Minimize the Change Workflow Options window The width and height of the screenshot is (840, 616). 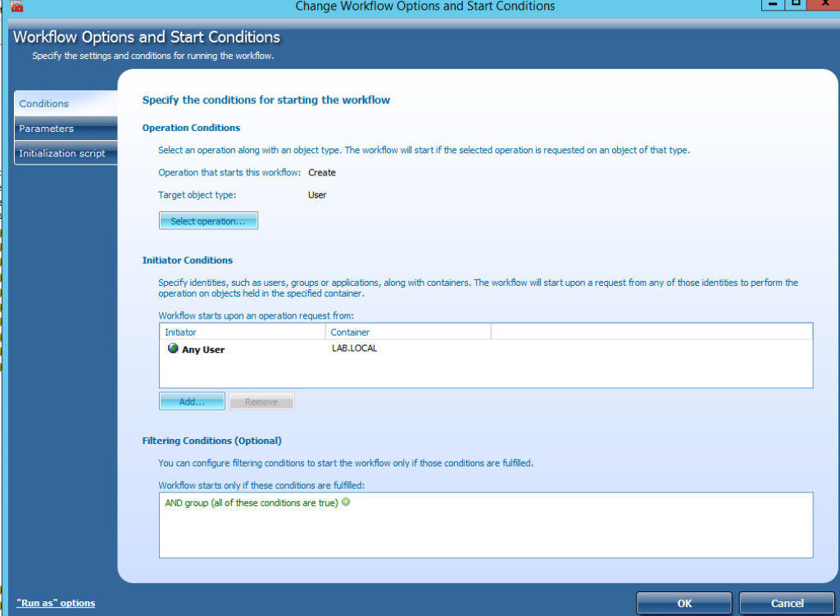click(x=773, y=5)
